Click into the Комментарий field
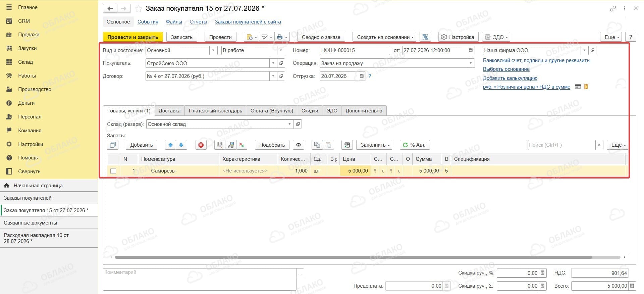The height and width of the screenshot is (294, 644). [200, 279]
